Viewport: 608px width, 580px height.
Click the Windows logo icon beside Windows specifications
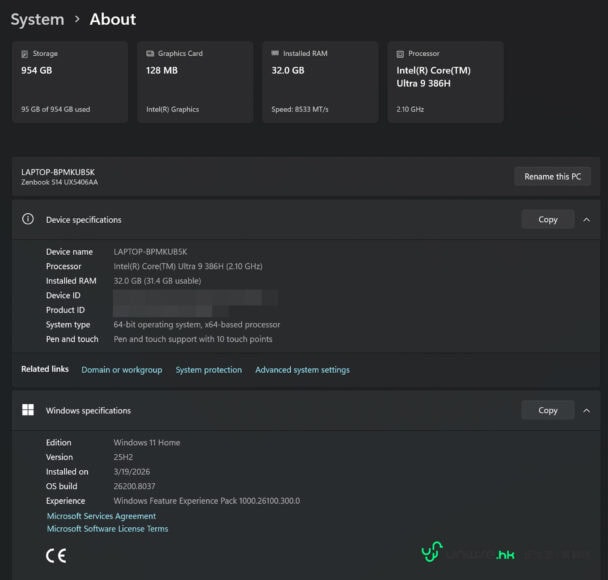pos(28,410)
